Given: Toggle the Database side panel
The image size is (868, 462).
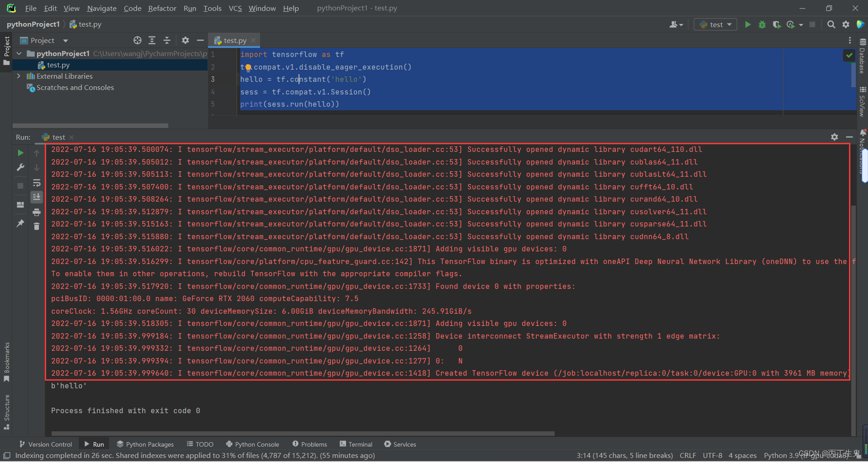Looking at the screenshot, I should coord(863,56).
